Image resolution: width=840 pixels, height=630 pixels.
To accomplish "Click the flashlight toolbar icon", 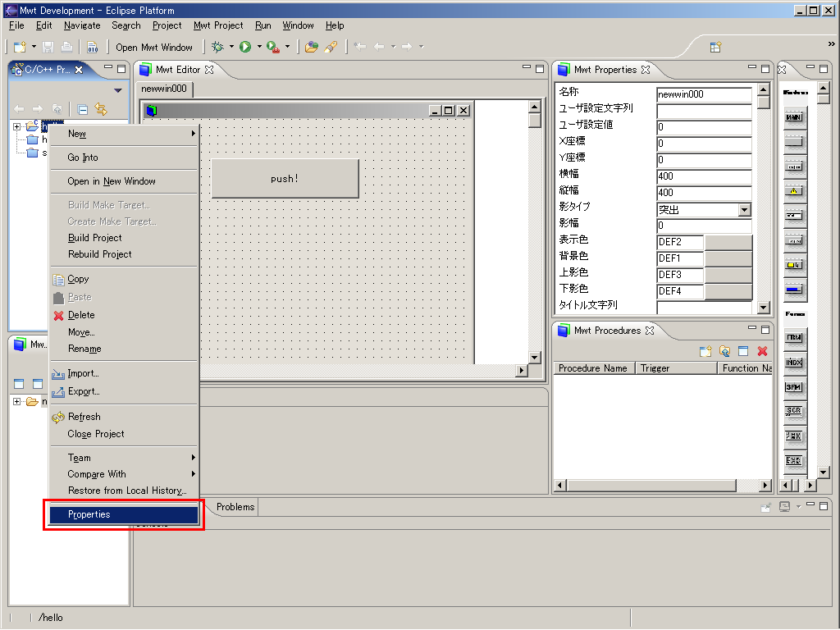I will coord(331,47).
